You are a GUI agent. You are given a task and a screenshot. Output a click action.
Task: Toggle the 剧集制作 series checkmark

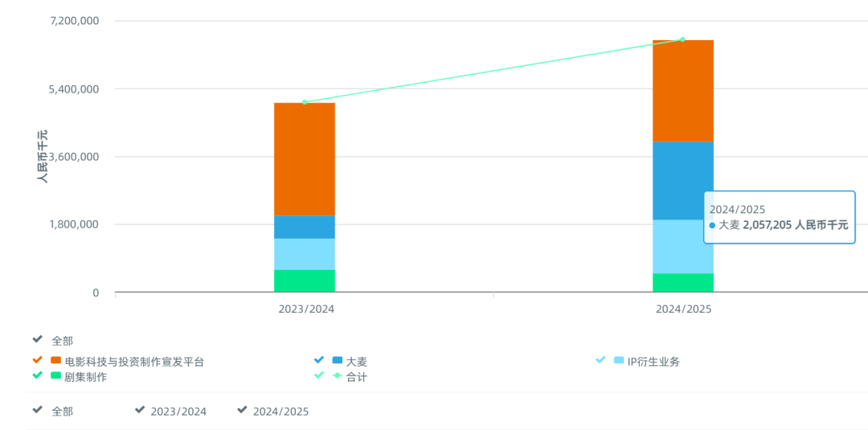pyautogui.click(x=37, y=375)
